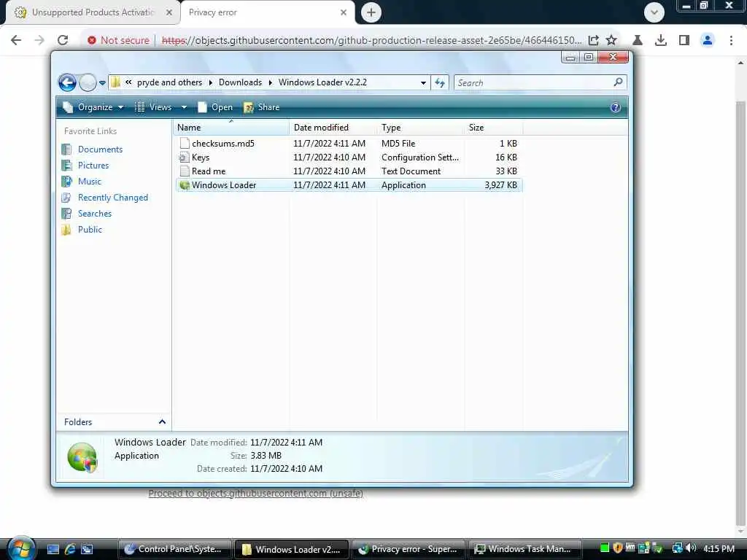Screen dimensions: 747x560
Task: Click the volume speaker tray icon
Action: [691, 548]
